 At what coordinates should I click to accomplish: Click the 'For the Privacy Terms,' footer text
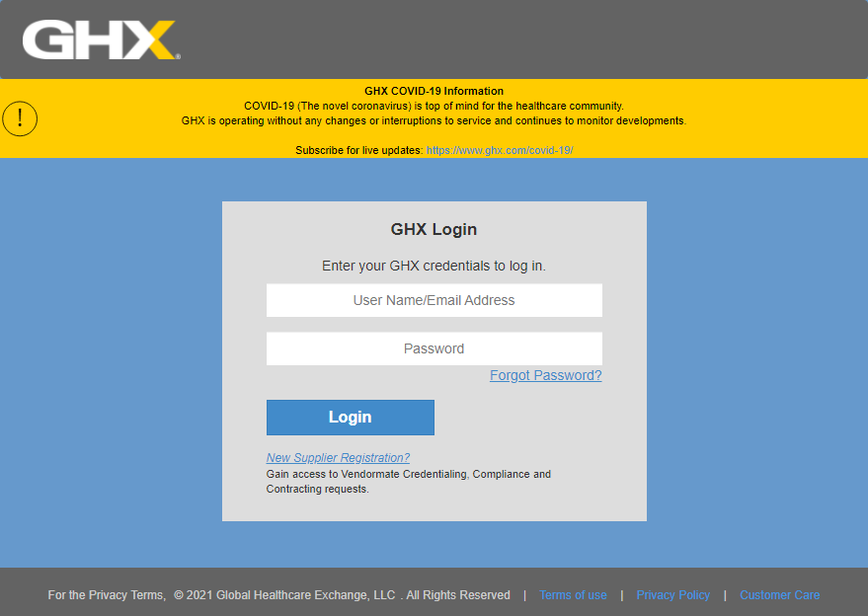107,595
